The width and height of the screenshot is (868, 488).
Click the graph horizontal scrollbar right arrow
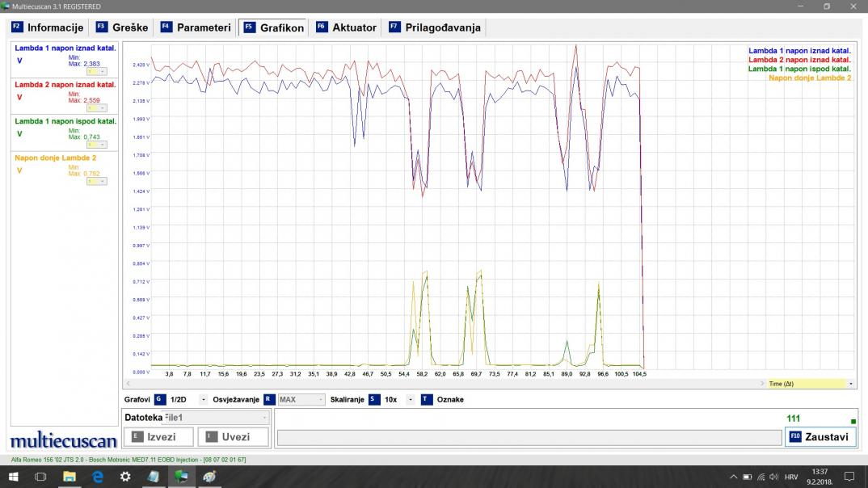tap(761, 384)
